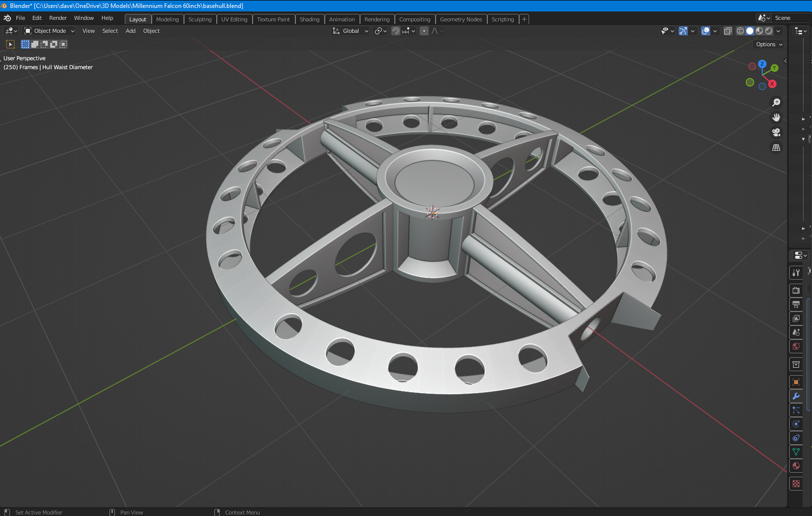Open the gizmo options dropdown arrow
The image size is (812, 516).
coord(693,31)
